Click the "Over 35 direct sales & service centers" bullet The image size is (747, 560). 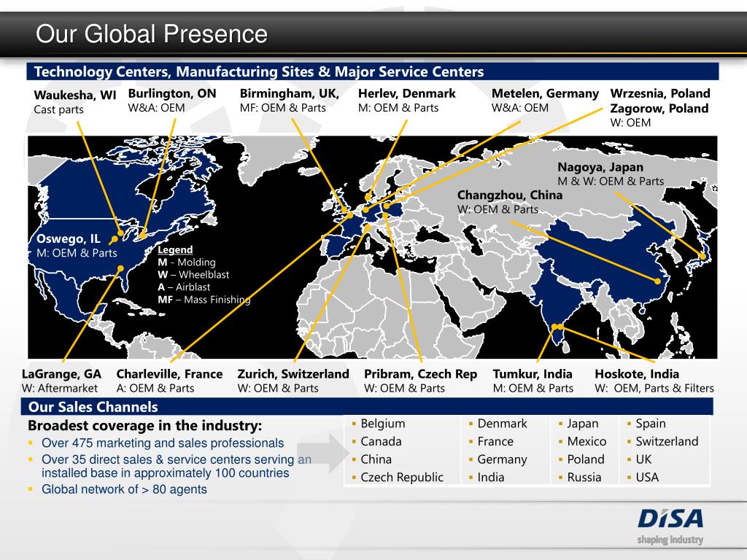(x=177, y=466)
